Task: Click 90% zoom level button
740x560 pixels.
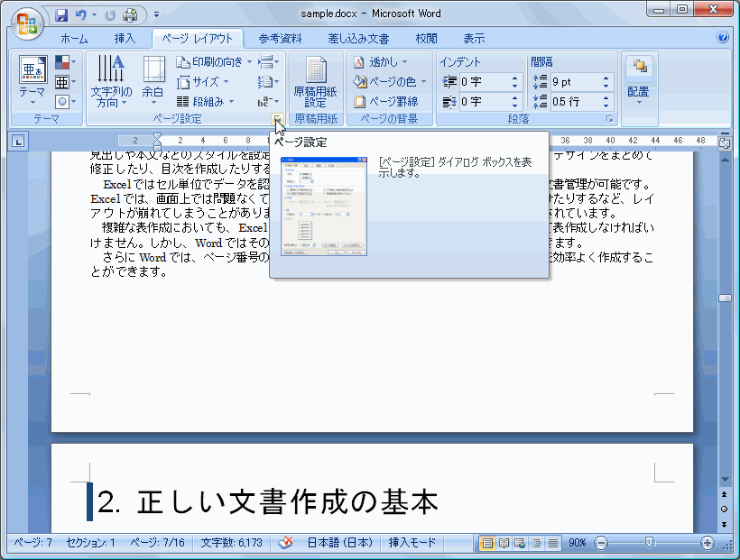Action: point(577,544)
